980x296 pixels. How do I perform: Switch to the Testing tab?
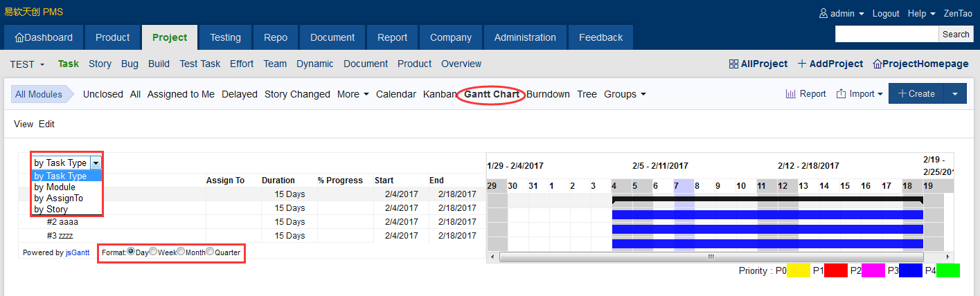pyautogui.click(x=225, y=37)
